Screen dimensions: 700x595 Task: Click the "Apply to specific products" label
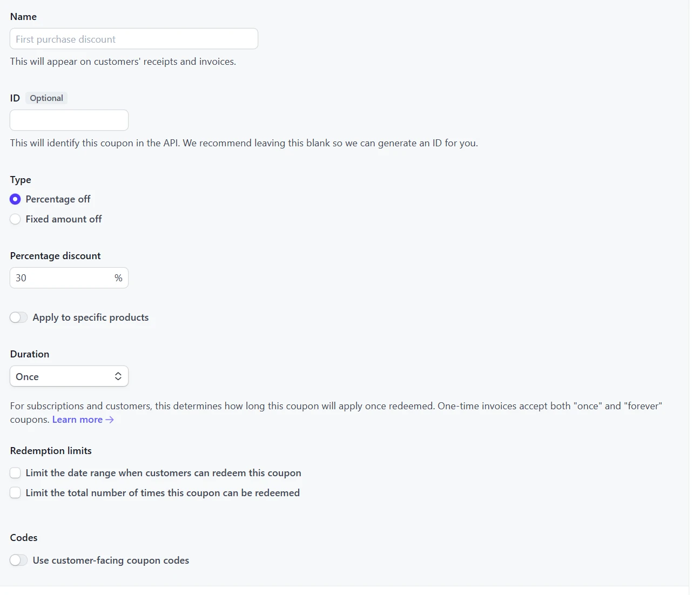point(90,317)
